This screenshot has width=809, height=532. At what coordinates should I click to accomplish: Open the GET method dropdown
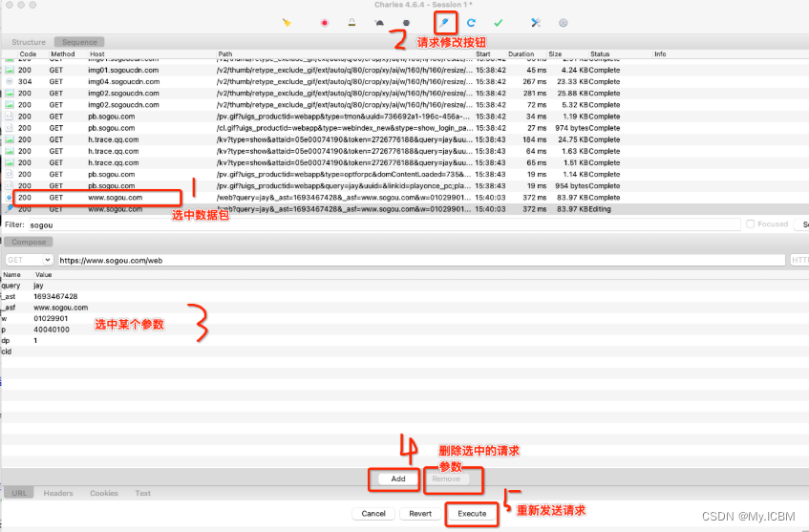[30, 260]
